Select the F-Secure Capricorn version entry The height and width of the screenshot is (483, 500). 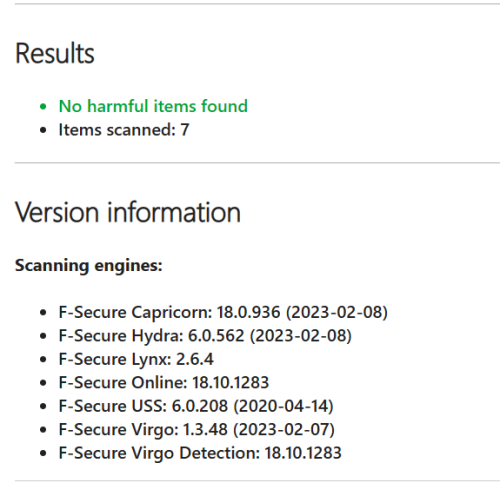pyautogui.click(x=223, y=312)
